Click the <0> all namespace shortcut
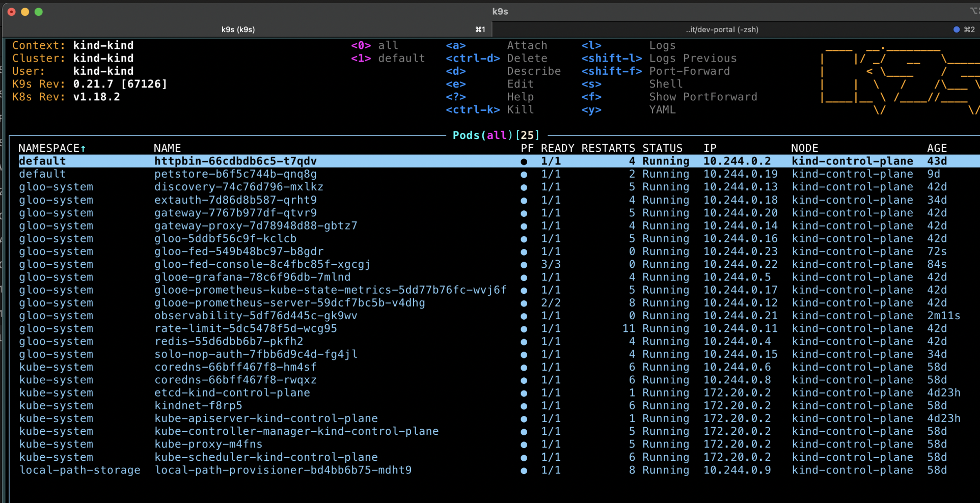 (374, 45)
